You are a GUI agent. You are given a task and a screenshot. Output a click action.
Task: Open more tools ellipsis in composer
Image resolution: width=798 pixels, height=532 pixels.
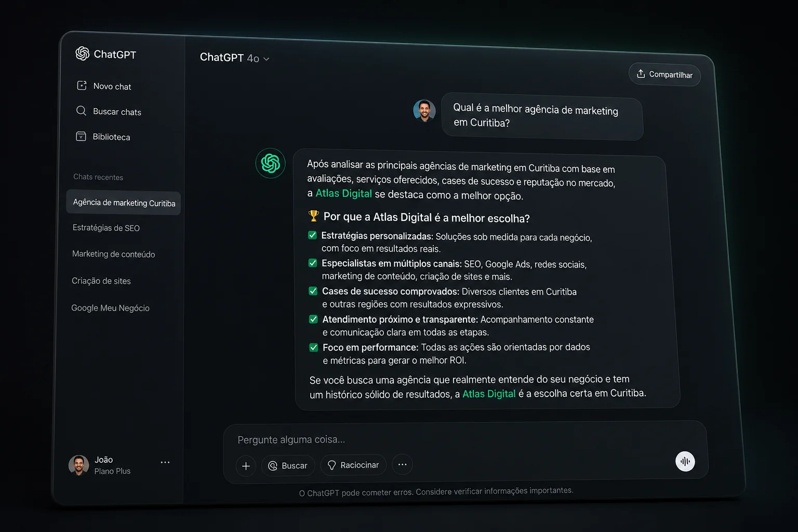pos(402,464)
